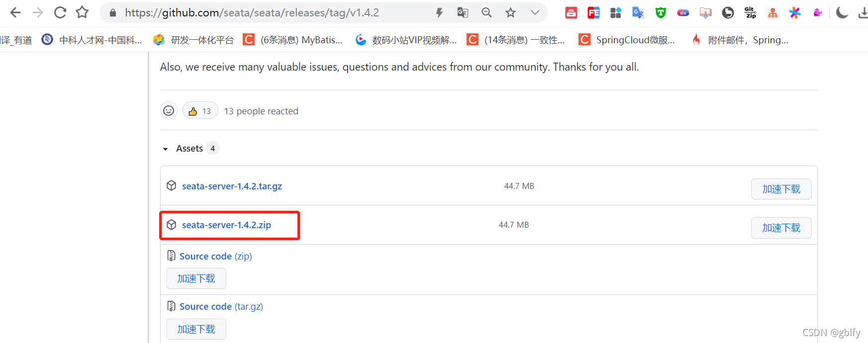868x343 pixels.
Task: Expand the address bar dropdown chevron
Action: pos(535,13)
